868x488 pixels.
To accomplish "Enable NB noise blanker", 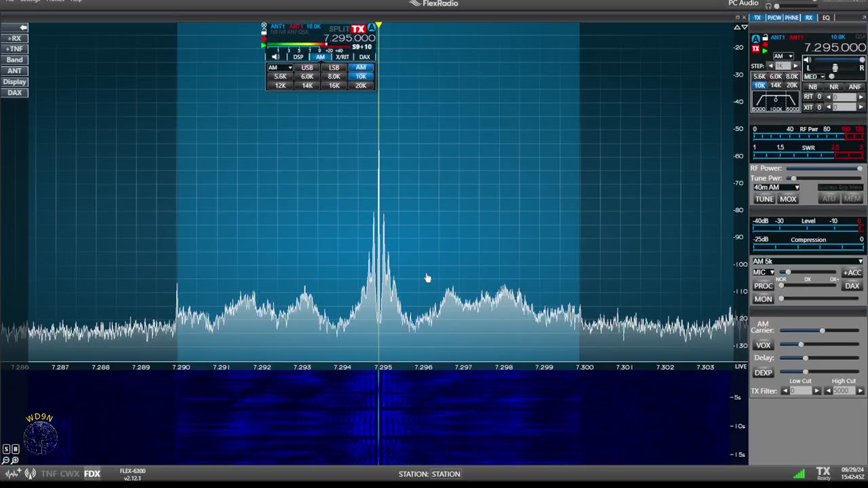I will click(813, 87).
